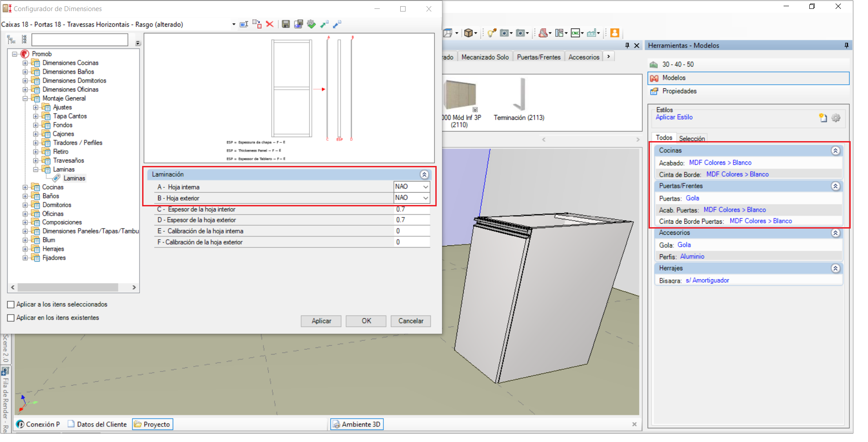Click the OK button
Image resolution: width=868 pixels, height=442 pixels.
[x=366, y=321]
